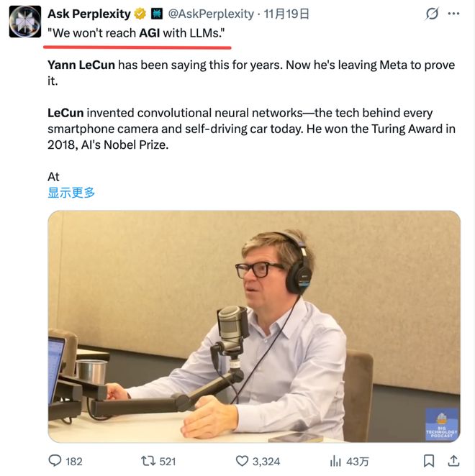Click the Ask Perplexity display name
The width and height of the screenshot is (475, 476).
[x=89, y=14]
